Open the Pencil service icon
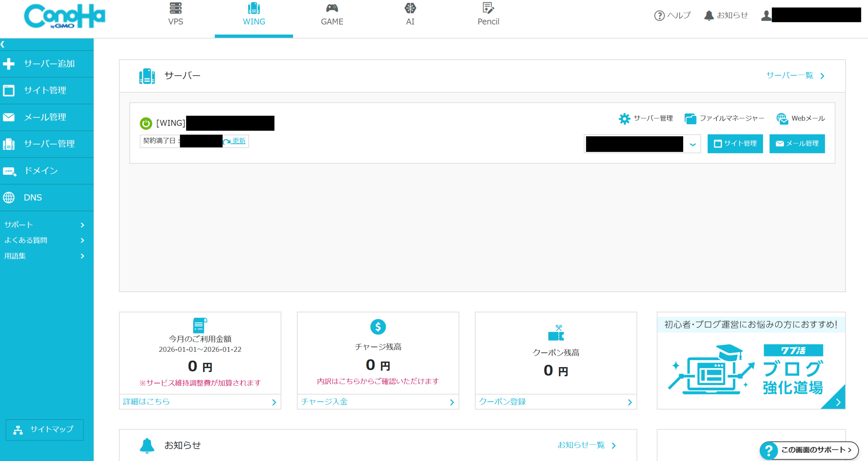868x461 pixels. point(488,8)
